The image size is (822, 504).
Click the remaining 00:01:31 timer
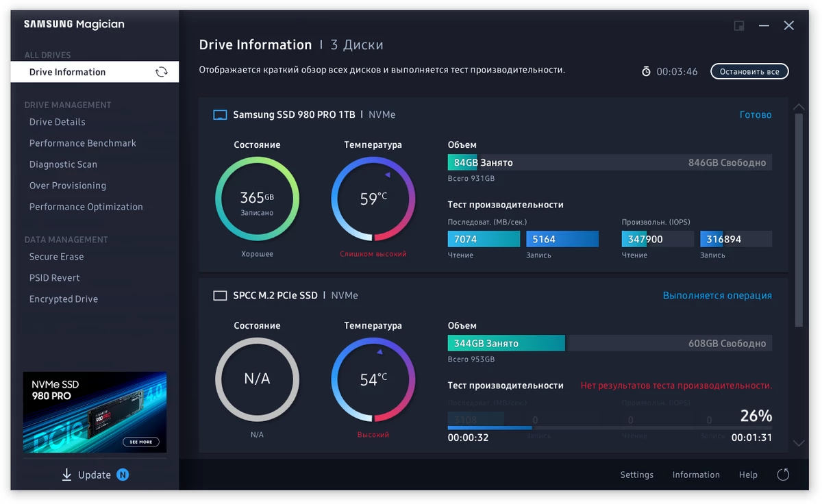pos(751,438)
